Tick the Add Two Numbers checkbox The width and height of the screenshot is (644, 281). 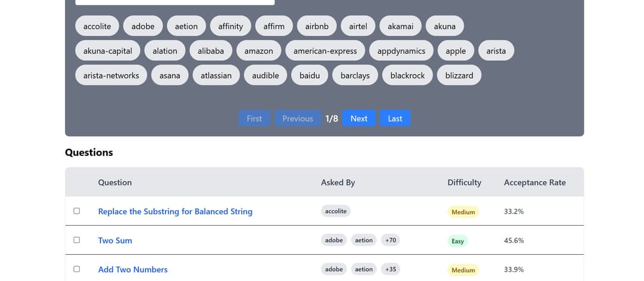76,269
